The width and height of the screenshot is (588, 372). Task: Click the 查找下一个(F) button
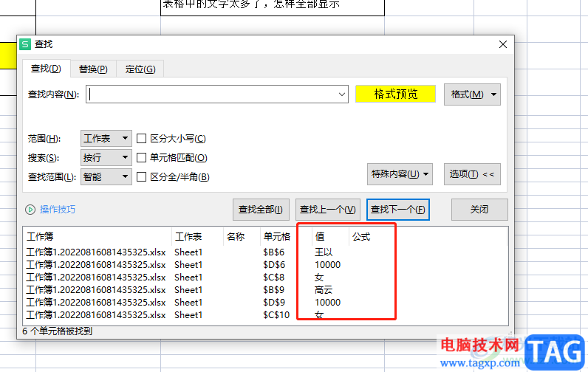coord(398,210)
